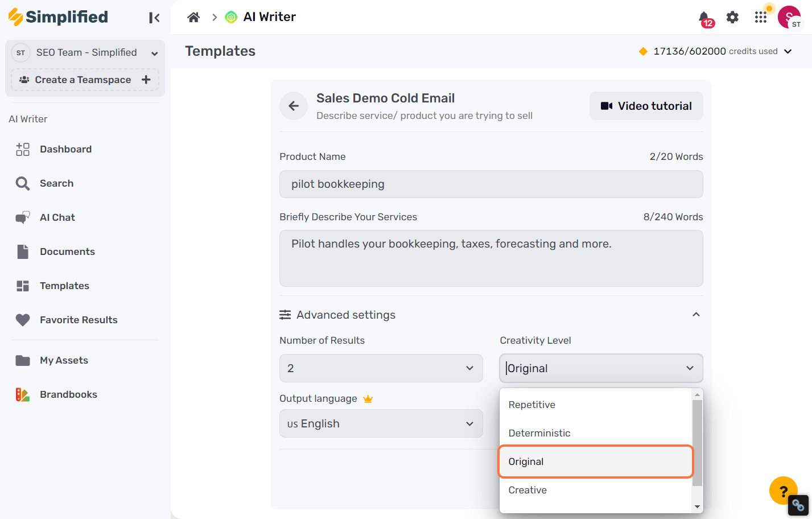Select Repetitive creativity option

click(x=596, y=405)
